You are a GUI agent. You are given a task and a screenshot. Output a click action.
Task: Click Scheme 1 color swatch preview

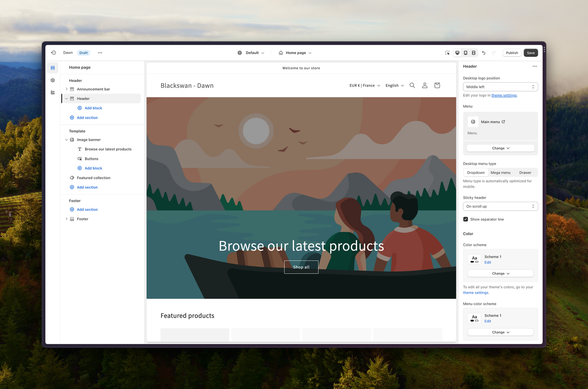tap(474, 259)
